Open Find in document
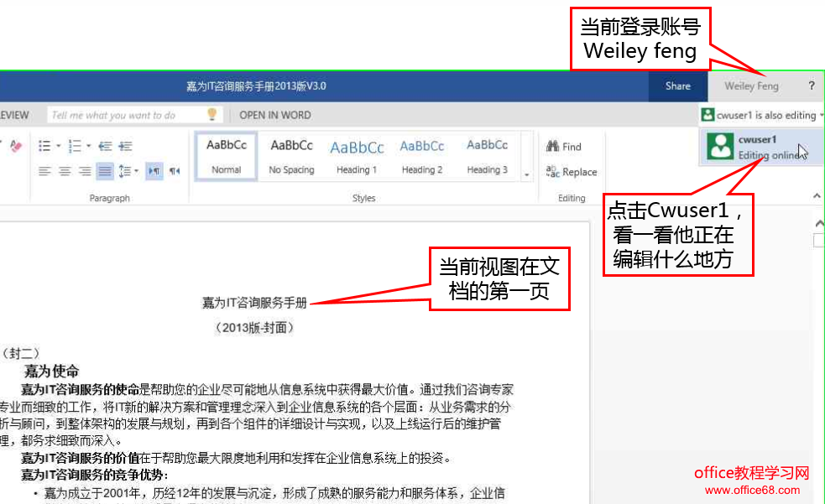 [x=563, y=147]
